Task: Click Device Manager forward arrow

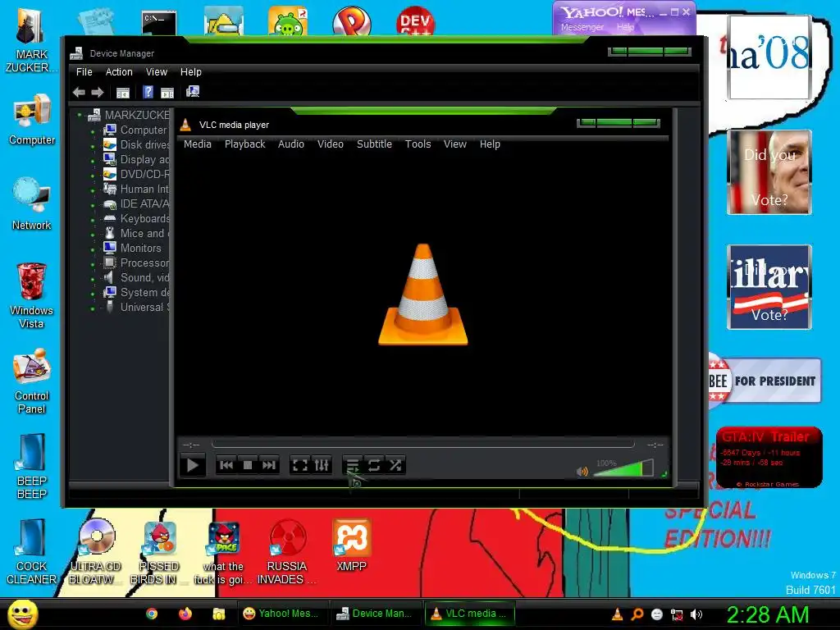Action: [x=97, y=92]
